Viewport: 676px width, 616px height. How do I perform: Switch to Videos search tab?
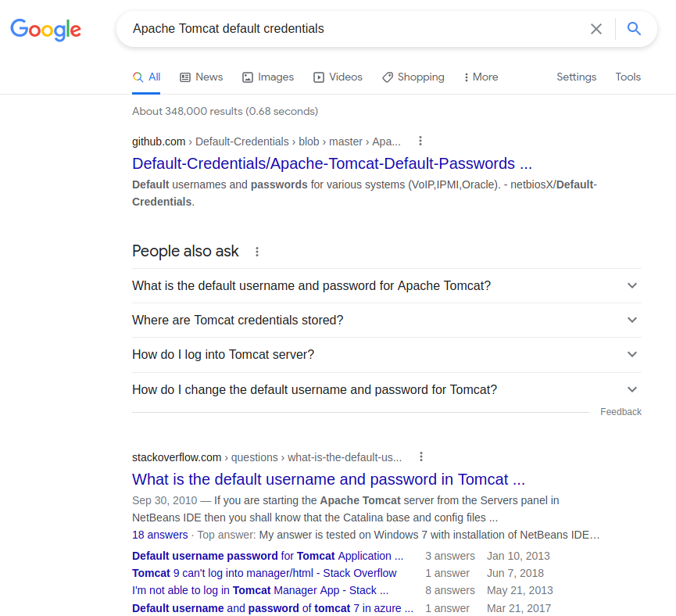pyautogui.click(x=338, y=77)
